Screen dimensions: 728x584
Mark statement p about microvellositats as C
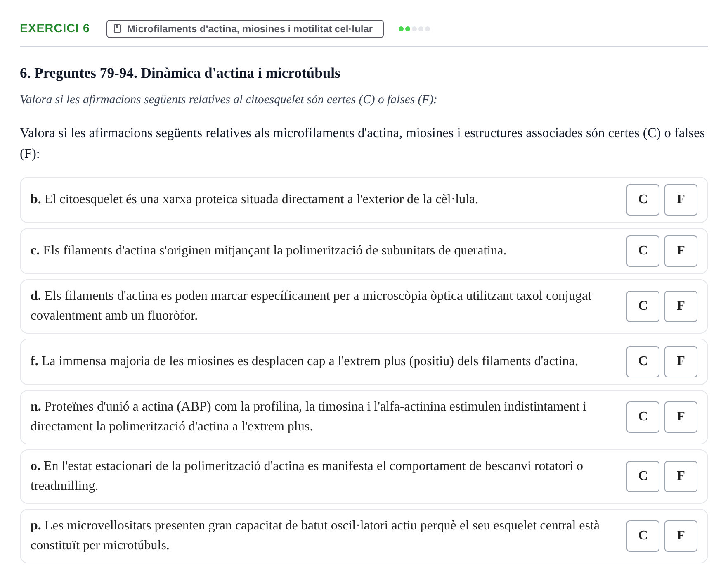(x=643, y=536)
